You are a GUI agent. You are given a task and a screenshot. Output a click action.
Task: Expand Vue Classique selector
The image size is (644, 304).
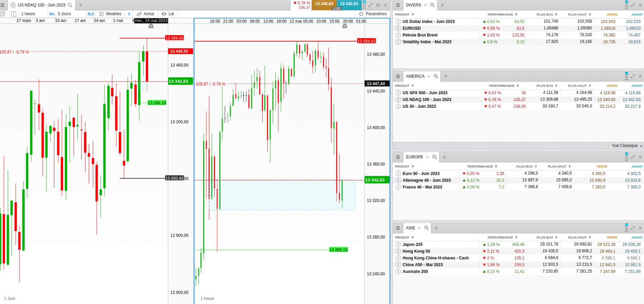626,145
